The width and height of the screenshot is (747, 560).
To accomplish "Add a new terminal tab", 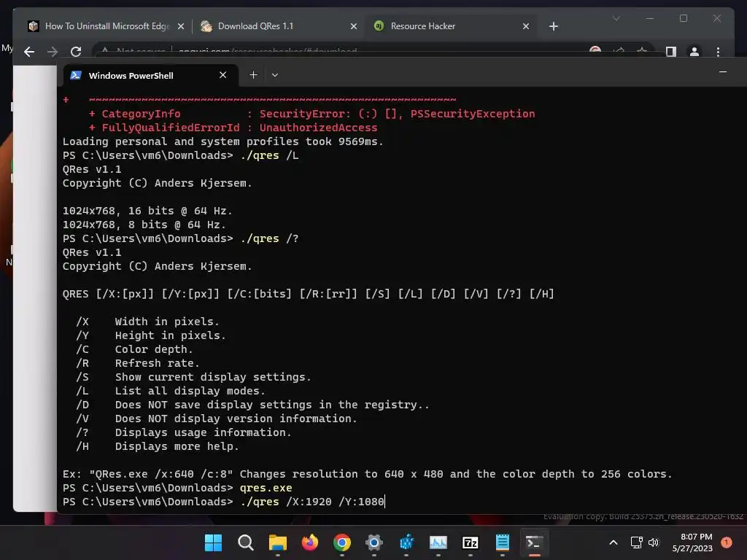I will point(253,75).
